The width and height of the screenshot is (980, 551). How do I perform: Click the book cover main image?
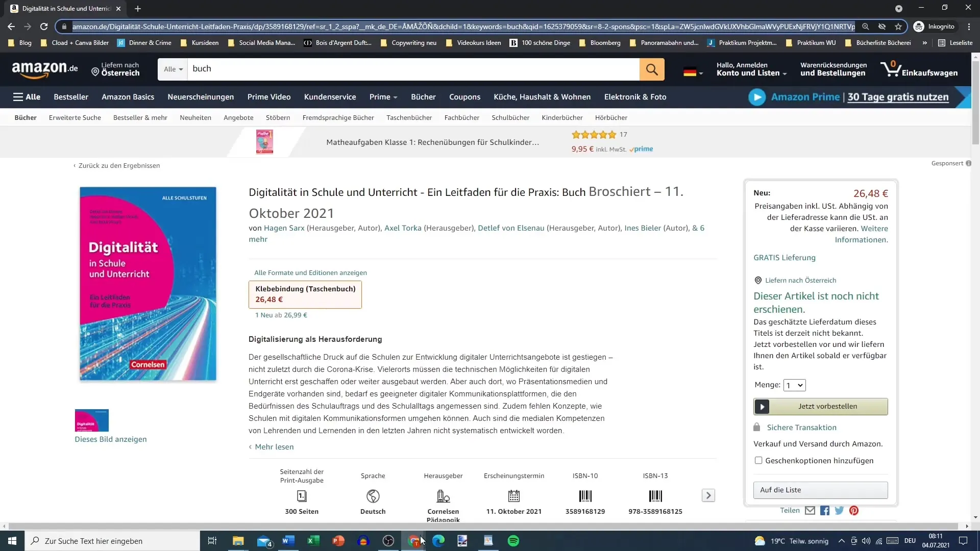pyautogui.click(x=148, y=284)
